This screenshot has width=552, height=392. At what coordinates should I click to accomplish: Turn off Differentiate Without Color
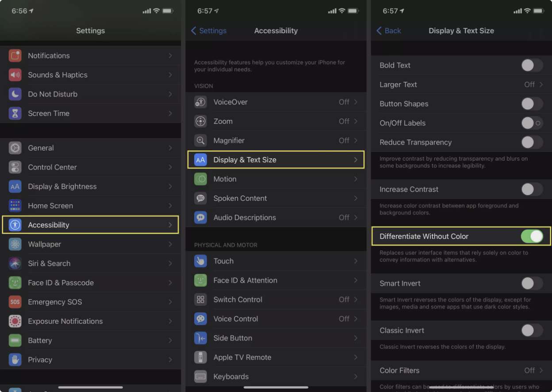(x=531, y=236)
